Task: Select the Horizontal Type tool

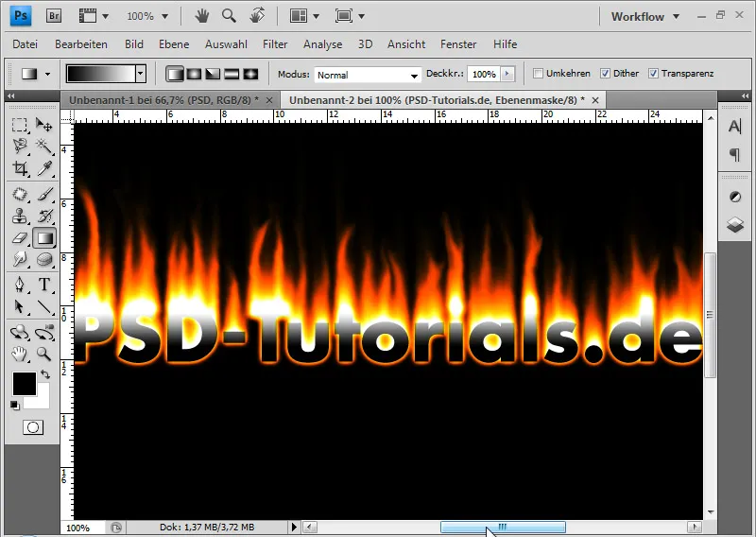Action: point(44,285)
